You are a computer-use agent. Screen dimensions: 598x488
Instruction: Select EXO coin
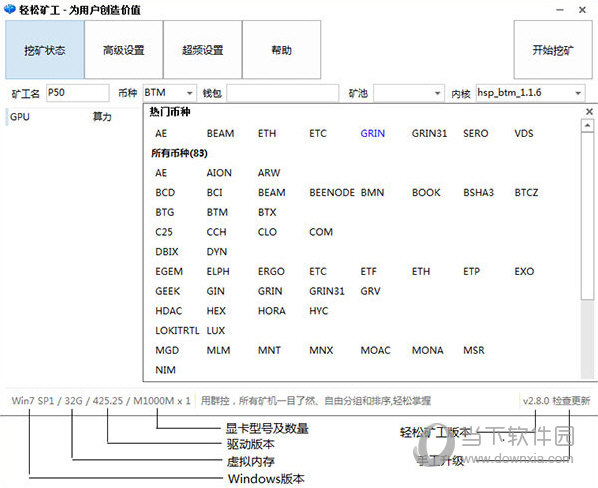tap(524, 271)
